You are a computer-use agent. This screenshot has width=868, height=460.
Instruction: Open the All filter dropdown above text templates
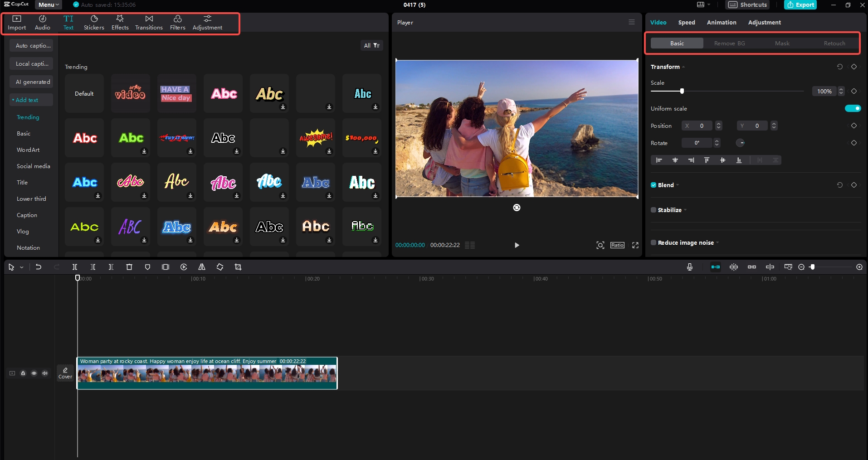coord(372,45)
